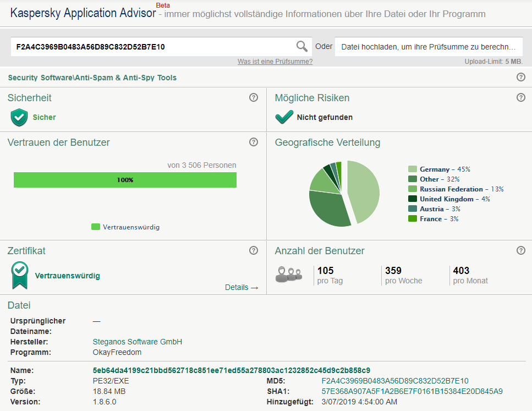The width and height of the screenshot is (532, 411).
Task: Click the users group icon
Action: tap(289, 275)
